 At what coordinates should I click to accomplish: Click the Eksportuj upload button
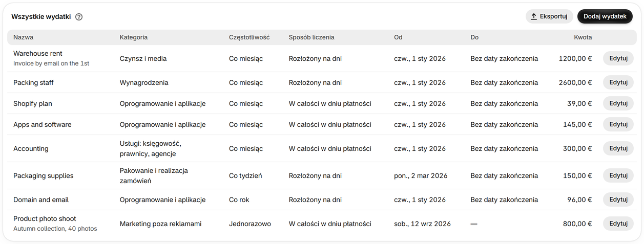(x=549, y=16)
